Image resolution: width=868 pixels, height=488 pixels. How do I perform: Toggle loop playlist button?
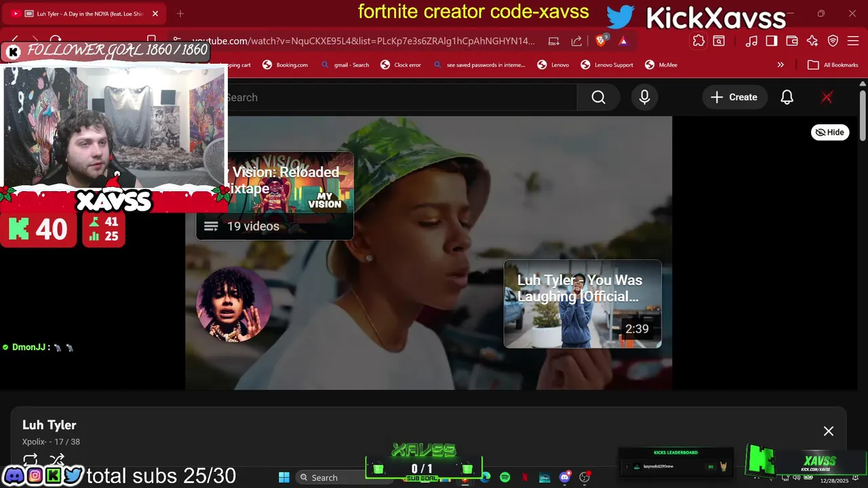tap(31, 460)
